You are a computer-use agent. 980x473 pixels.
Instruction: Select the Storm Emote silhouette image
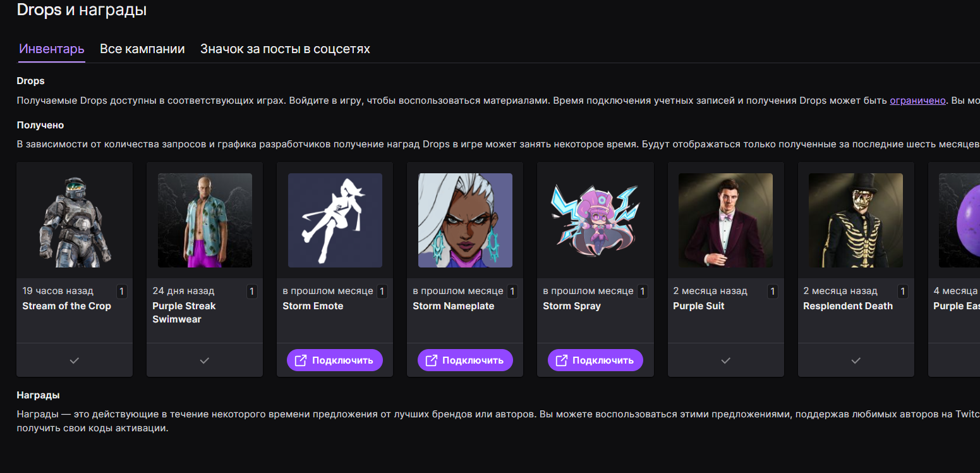[335, 220]
